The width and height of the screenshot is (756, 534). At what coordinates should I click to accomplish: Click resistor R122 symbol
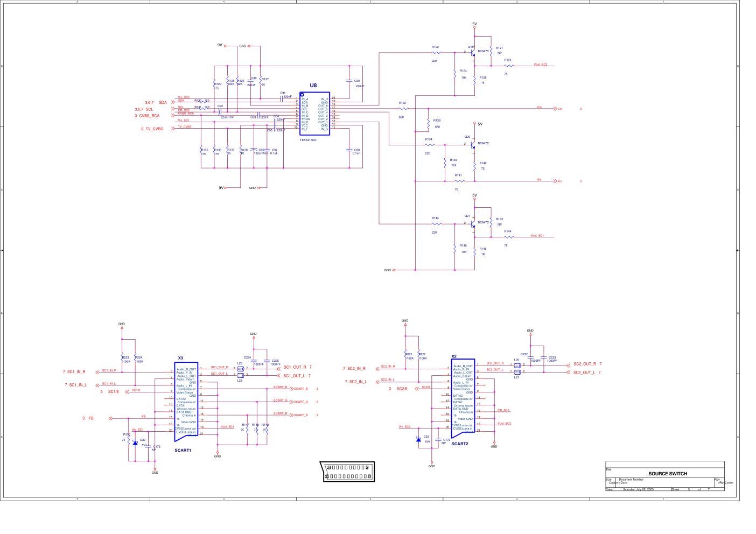coord(437,53)
